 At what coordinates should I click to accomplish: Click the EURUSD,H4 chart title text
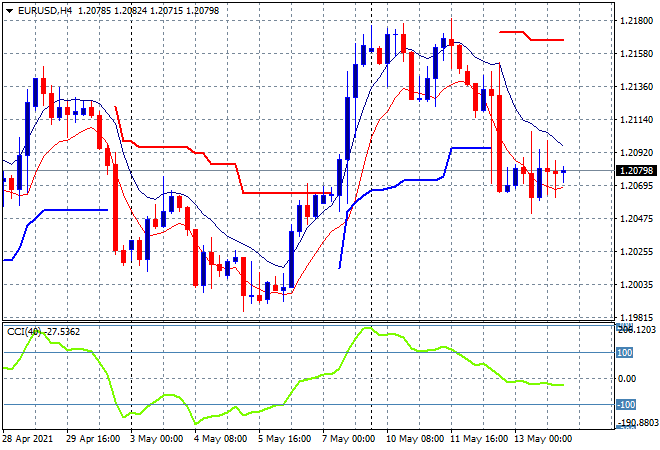coord(45,11)
